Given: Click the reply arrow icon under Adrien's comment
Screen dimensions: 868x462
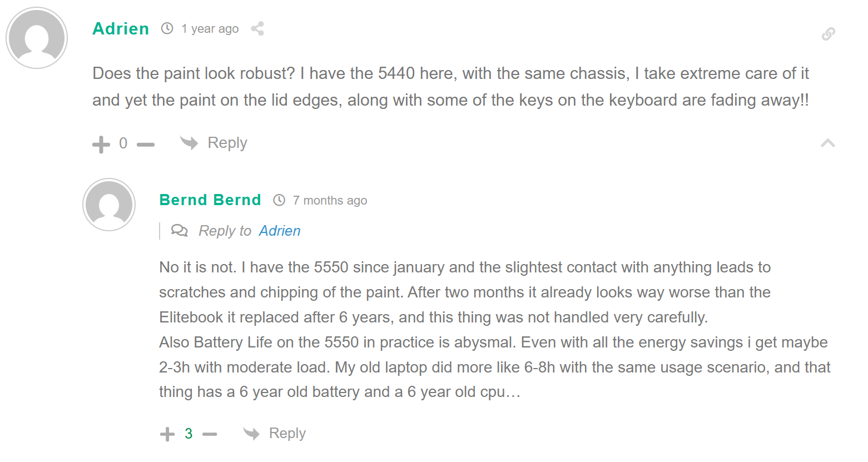Looking at the screenshot, I should coord(189,143).
